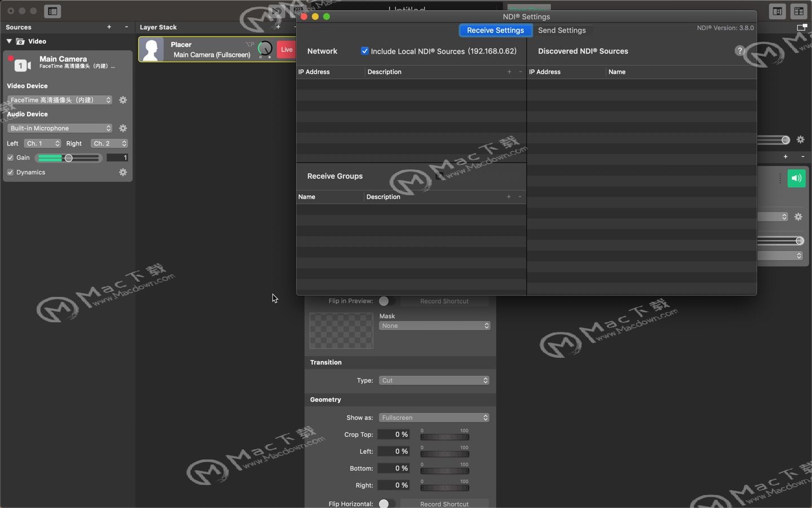812x508 pixels.
Task: Click the NDI help question mark
Action: coord(740,51)
